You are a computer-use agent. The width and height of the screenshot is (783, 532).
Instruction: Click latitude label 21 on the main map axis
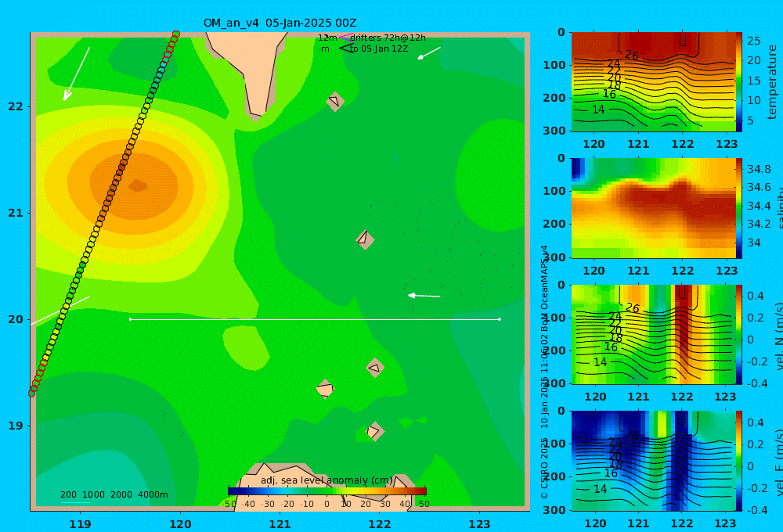pos(16,213)
